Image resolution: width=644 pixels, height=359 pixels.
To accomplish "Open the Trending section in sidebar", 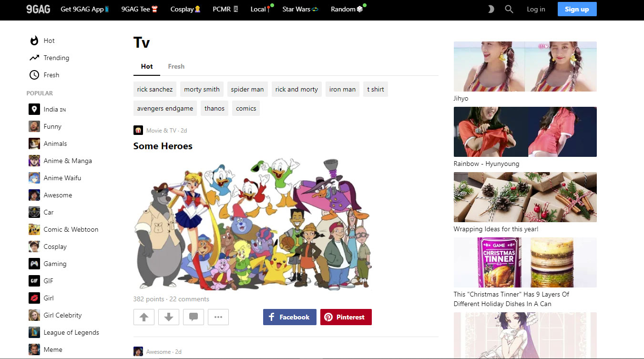I will [x=50, y=58].
